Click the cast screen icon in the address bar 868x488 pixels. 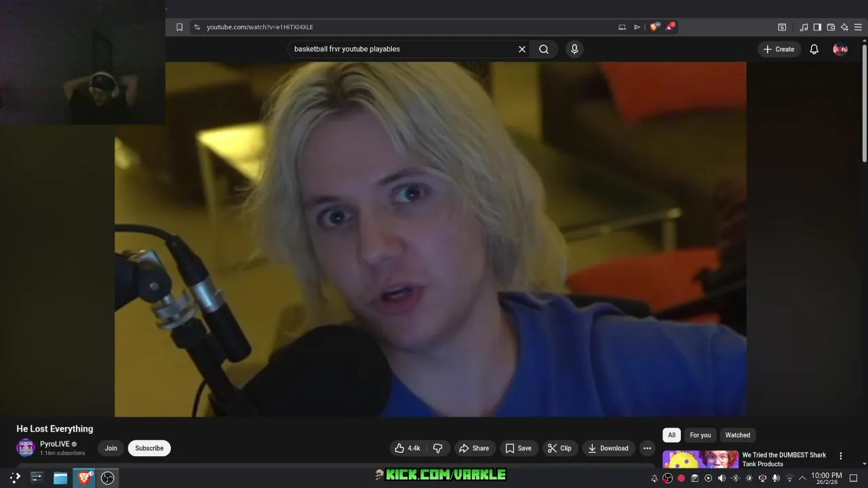coord(622,27)
